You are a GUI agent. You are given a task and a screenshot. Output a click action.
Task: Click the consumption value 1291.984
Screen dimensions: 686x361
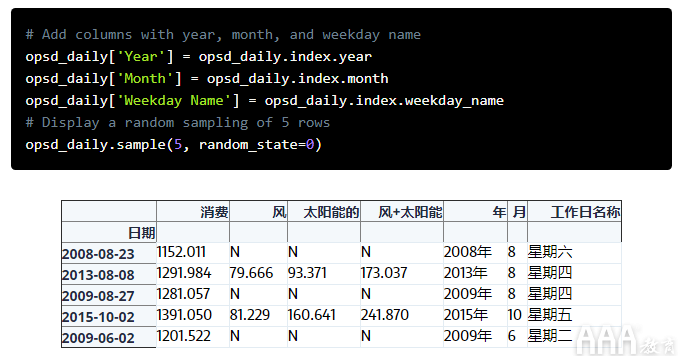(184, 273)
